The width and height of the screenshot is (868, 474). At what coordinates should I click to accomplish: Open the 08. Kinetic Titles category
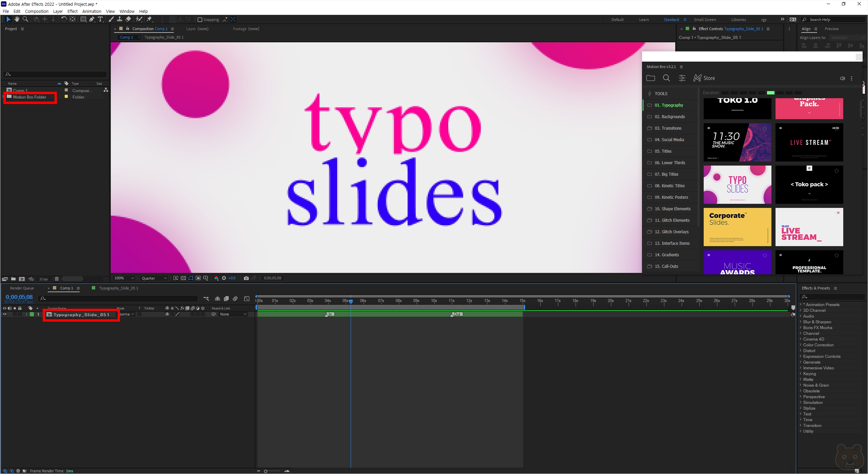point(670,186)
